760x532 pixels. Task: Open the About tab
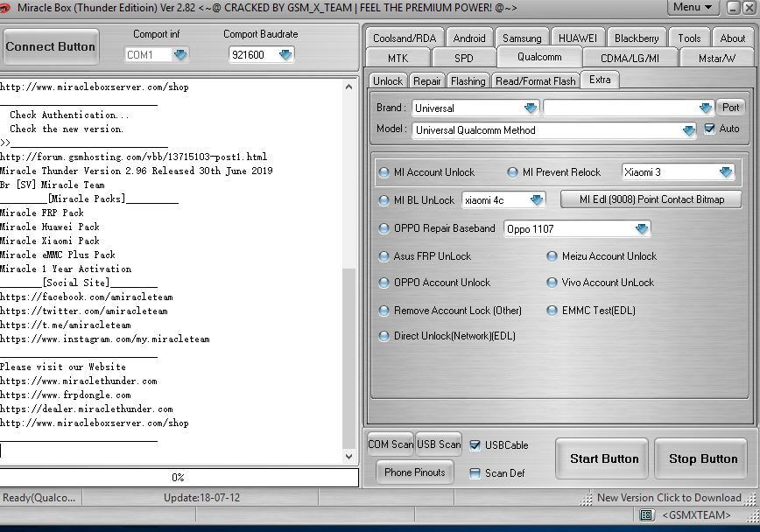tap(732, 38)
